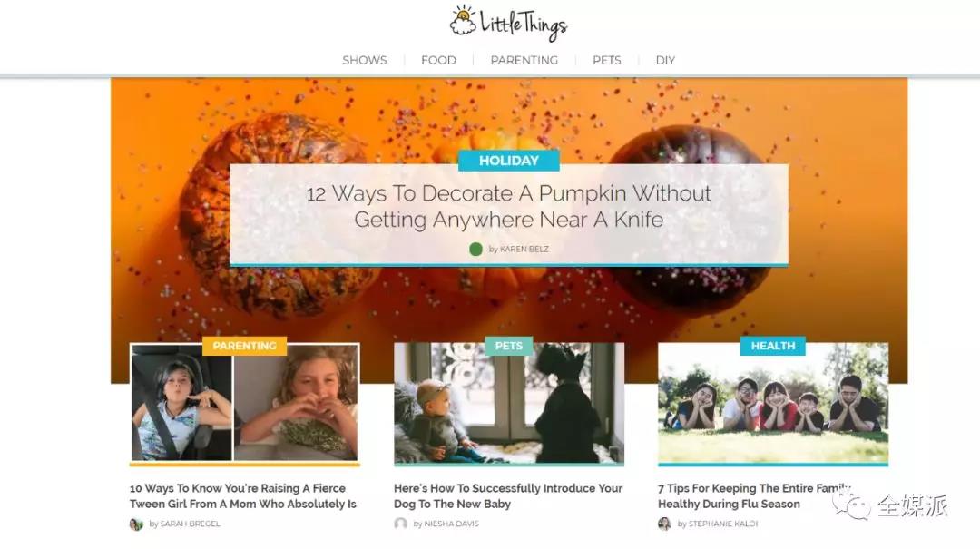Viewport: 980px width, 549px height.
Task: Click the yellow PARENTING tag on the thumbnail
Action: point(244,346)
